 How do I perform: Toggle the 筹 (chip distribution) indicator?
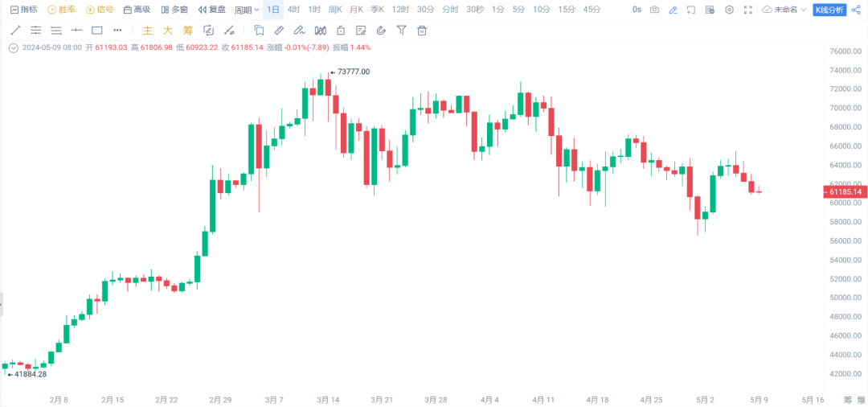tap(187, 31)
